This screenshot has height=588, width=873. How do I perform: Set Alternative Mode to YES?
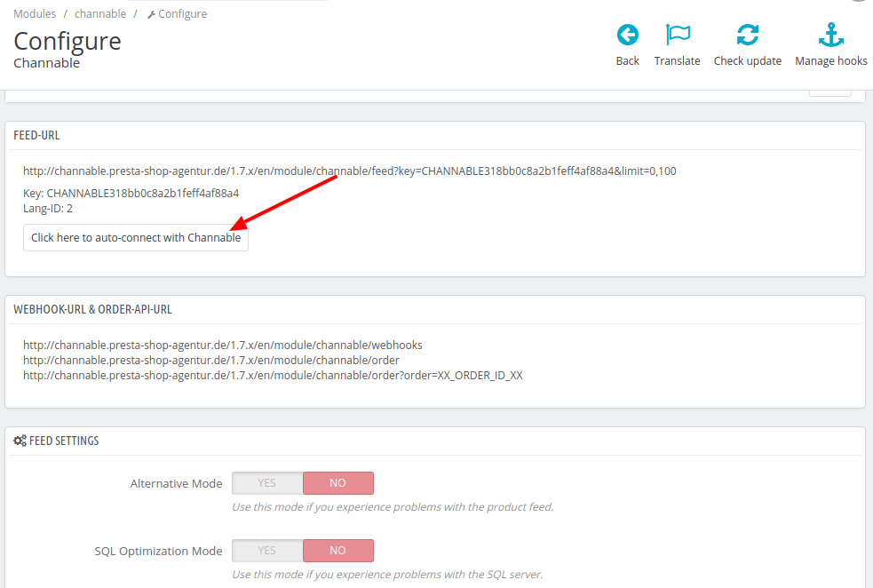(267, 483)
